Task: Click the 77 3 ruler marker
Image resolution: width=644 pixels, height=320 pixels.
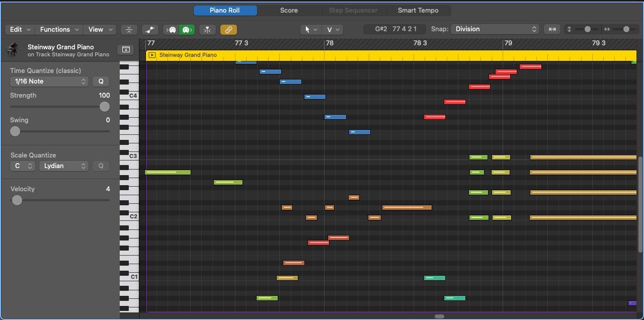Action: [242, 43]
